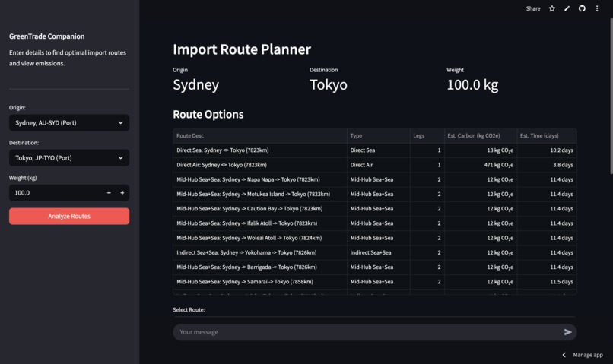The width and height of the screenshot is (613, 364).
Task: Click the 10.2 days time cell
Action: click(x=547, y=150)
